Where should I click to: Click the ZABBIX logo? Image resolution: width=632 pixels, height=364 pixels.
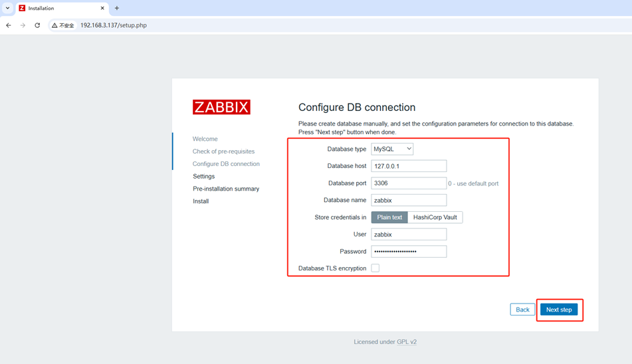[221, 107]
